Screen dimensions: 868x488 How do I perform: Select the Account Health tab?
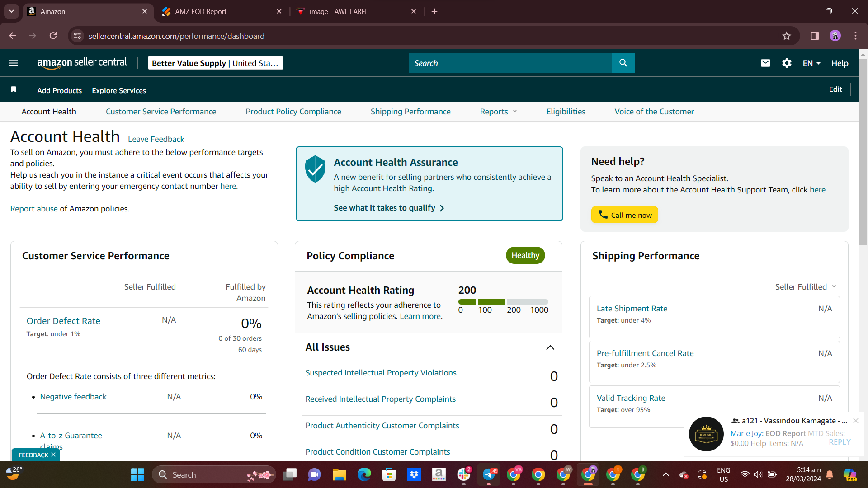coord(49,112)
